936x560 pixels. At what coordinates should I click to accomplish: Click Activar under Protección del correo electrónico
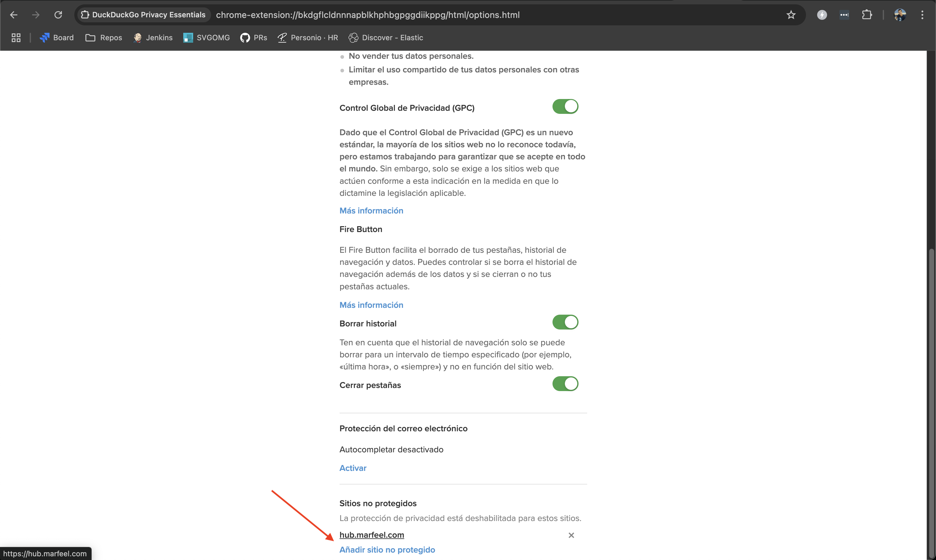353,468
